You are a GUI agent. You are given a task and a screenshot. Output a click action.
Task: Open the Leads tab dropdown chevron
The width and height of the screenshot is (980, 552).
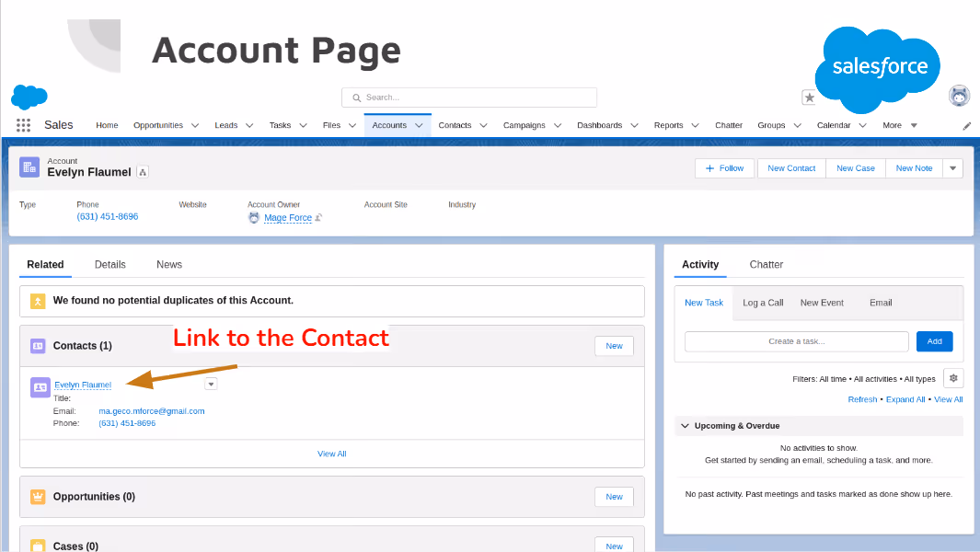(249, 125)
